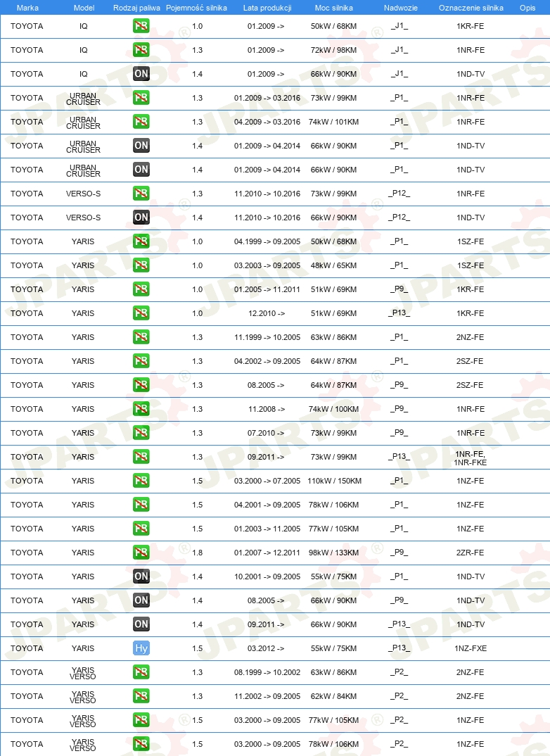Click the Hy hybrid icon in Yaris 1NZ-FXE row
This screenshot has width=550, height=756.
(141, 648)
